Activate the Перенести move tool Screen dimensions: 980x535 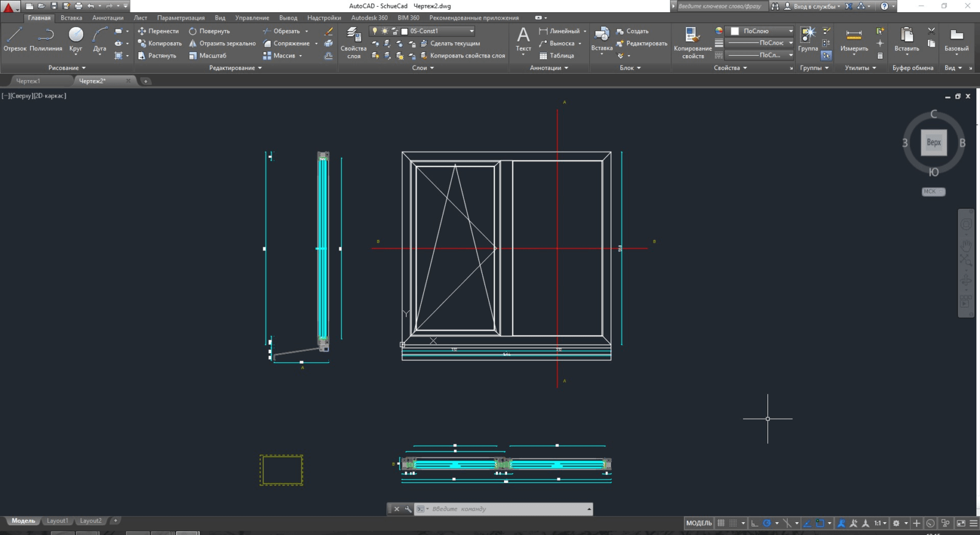point(158,31)
